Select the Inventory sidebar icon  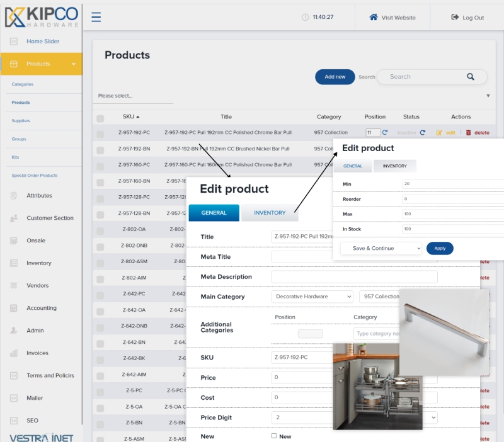pos(14,263)
